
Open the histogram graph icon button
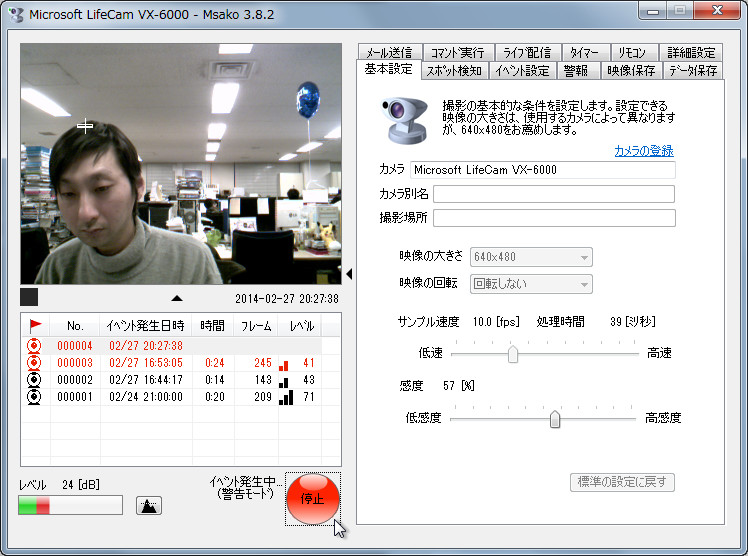coord(149,505)
